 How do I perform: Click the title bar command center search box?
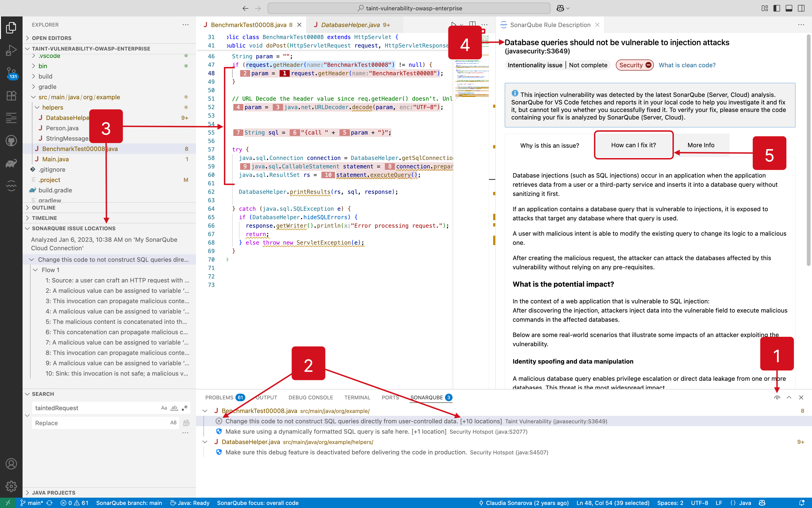point(409,8)
